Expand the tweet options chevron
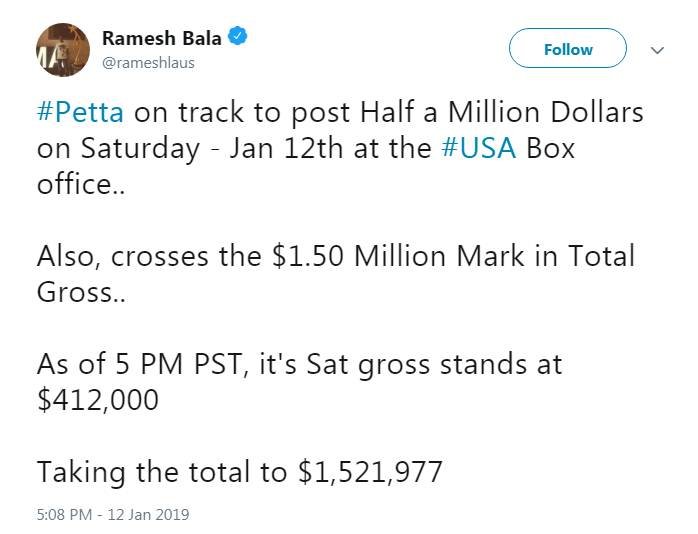Viewport: 698px width, 534px height. click(657, 50)
